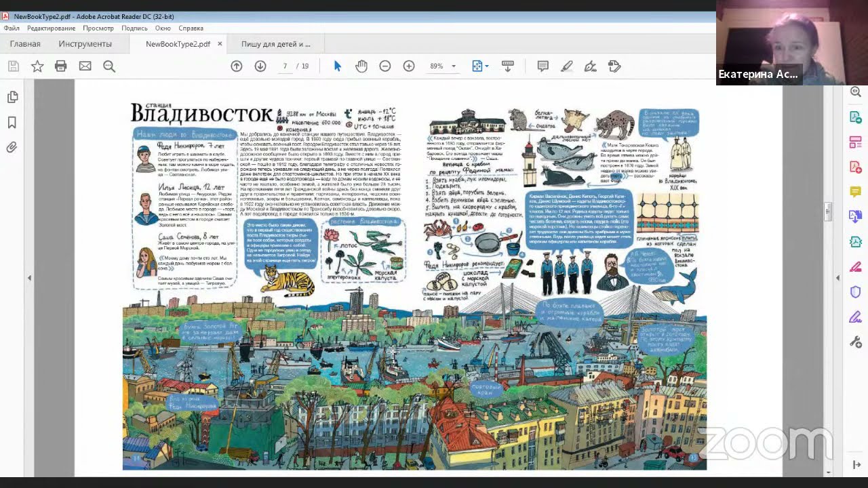Open attachments paperclip panel
The height and width of the screenshot is (488, 868).
[x=12, y=147]
